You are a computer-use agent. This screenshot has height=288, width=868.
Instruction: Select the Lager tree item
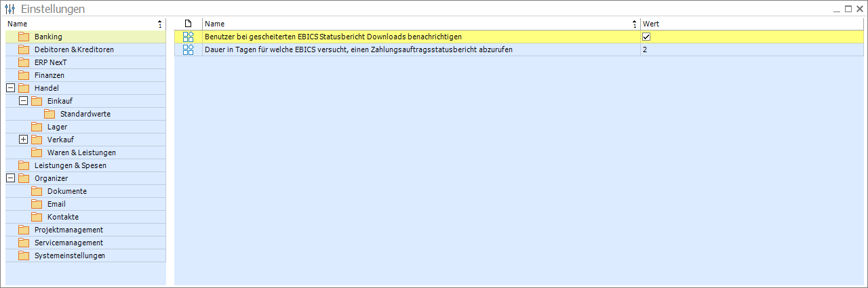point(57,127)
